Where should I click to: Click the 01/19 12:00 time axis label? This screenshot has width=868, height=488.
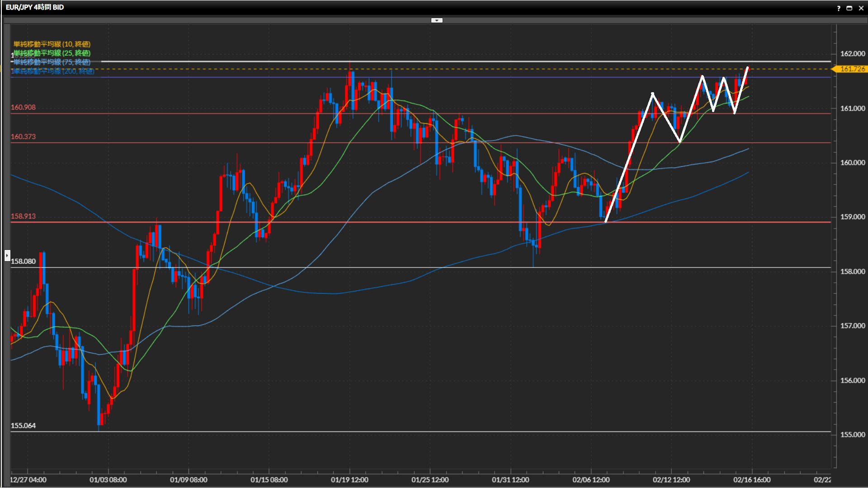pyautogui.click(x=349, y=480)
